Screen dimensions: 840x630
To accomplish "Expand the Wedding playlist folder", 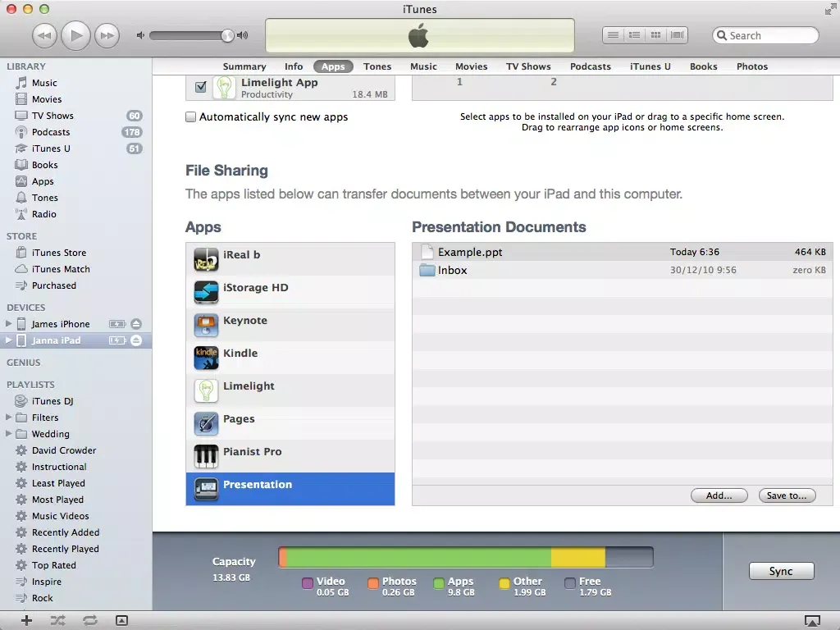I will (x=8, y=433).
